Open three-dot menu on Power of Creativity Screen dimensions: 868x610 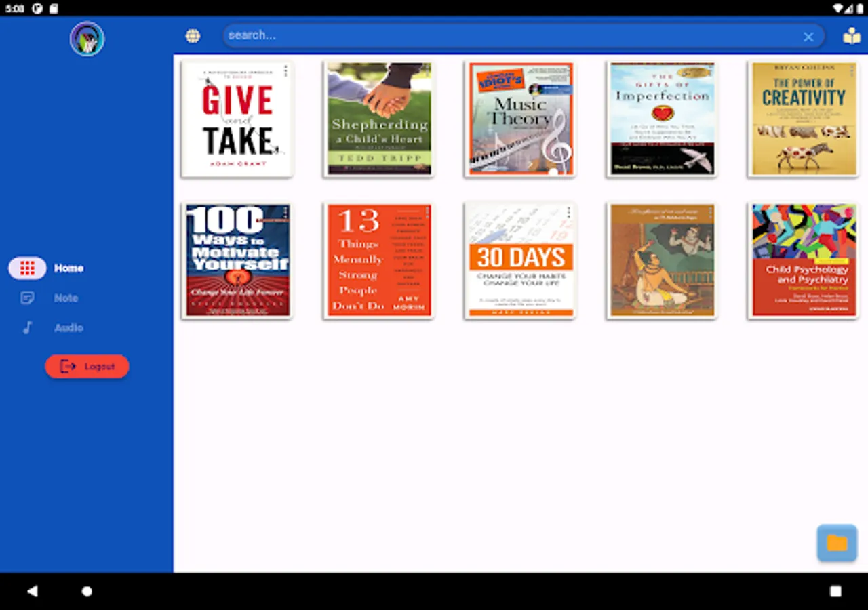pyautogui.click(x=852, y=70)
